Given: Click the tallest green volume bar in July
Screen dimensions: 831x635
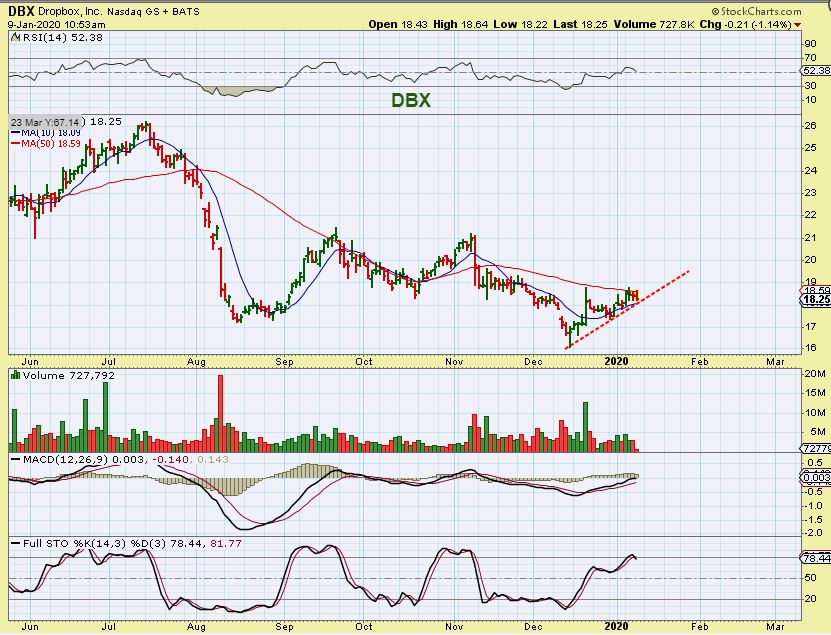Looking at the screenshot, I should (x=105, y=416).
